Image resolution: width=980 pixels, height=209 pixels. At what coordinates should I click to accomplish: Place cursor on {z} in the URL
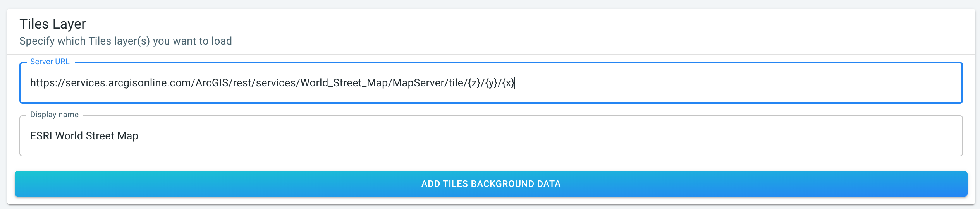tap(474, 83)
